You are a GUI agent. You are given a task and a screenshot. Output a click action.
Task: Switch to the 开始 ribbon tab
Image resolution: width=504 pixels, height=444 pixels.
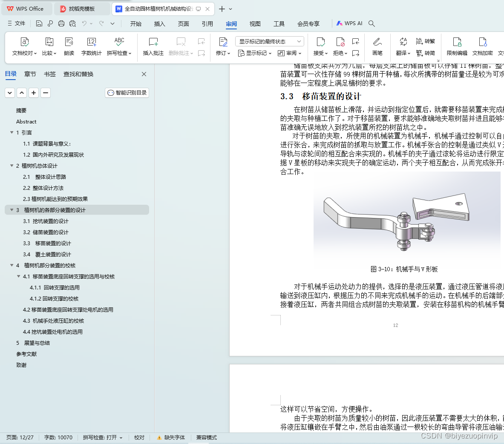pos(135,24)
